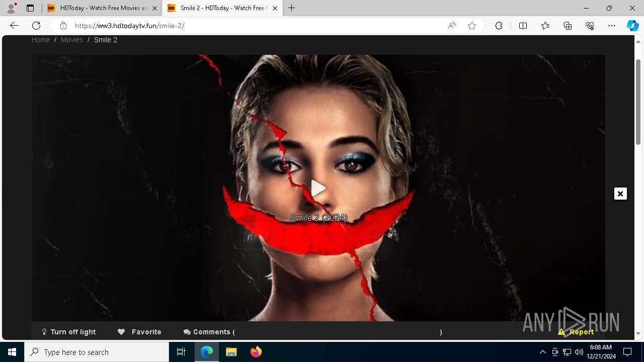
Task: Open Copilot sidebar
Action: 632,26
